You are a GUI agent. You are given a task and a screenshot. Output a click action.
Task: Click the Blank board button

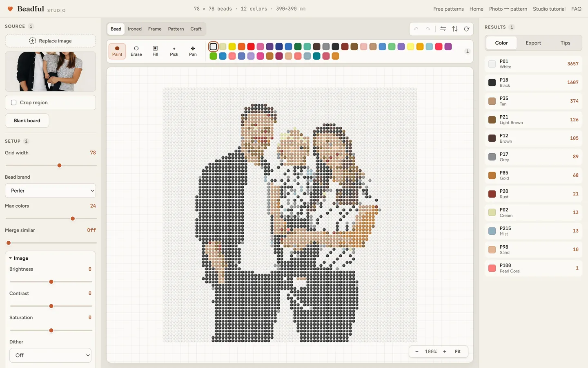(27, 121)
